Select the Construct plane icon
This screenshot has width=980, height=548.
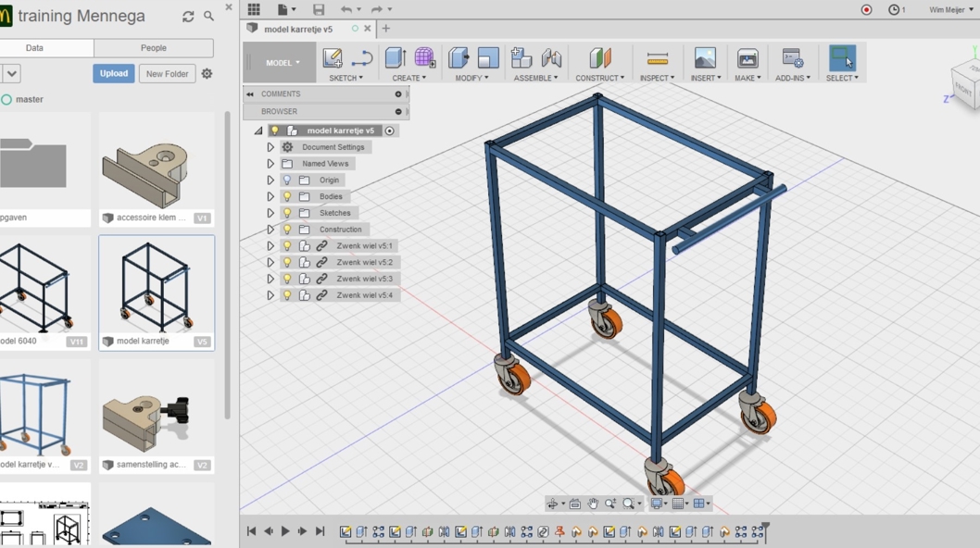tap(600, 58)
